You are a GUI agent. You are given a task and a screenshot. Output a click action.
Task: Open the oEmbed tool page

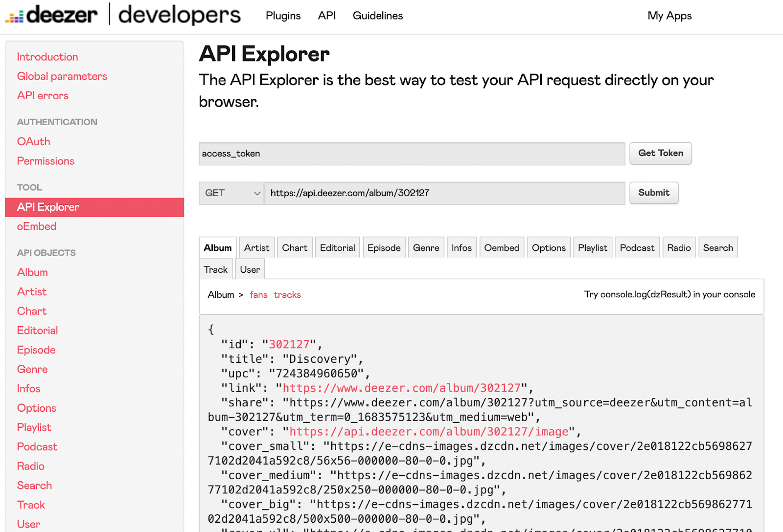click(37, 226)
